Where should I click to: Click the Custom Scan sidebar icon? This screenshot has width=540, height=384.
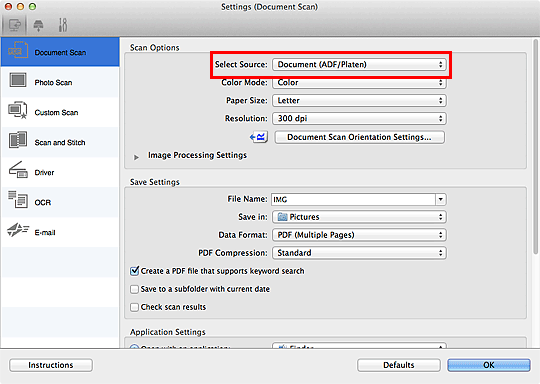[18, 110]
